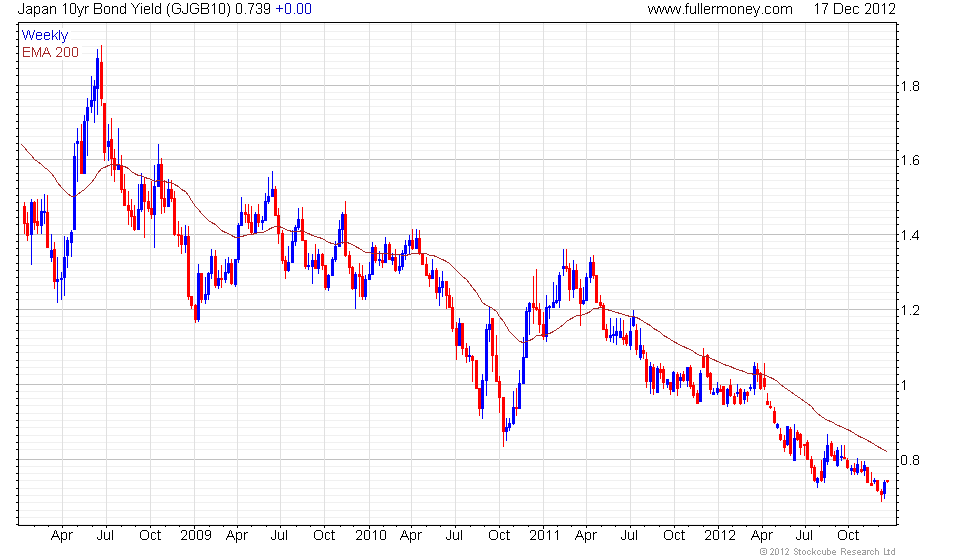Click the 1.6 yield axis label
Screen dimensions: 980x560
[910, 161]
